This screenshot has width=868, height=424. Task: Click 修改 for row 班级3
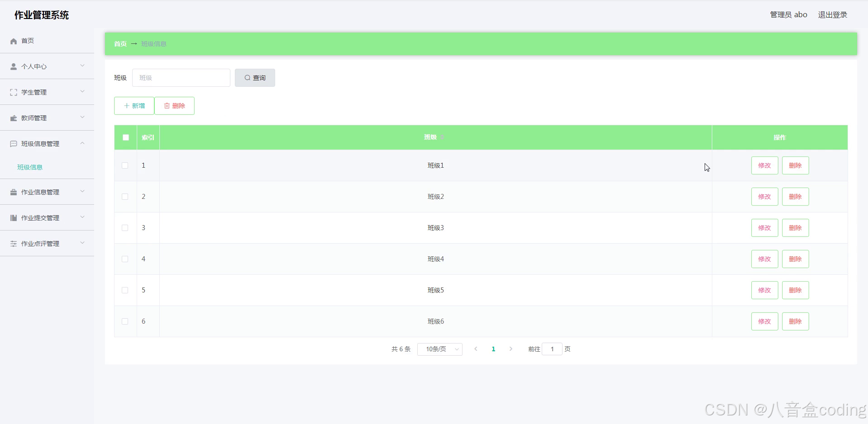[764, 228]
